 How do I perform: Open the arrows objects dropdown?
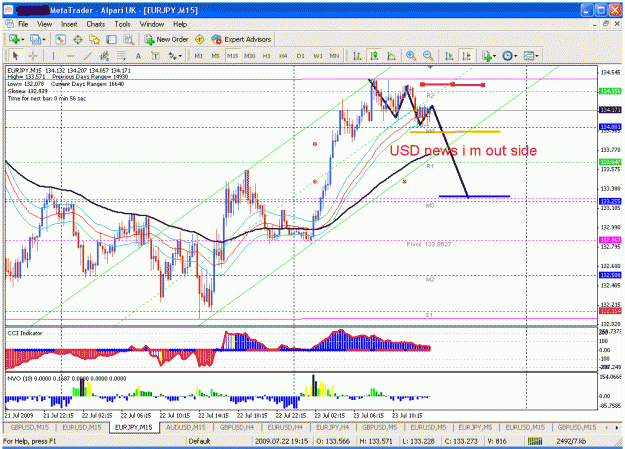coord(175,56)
